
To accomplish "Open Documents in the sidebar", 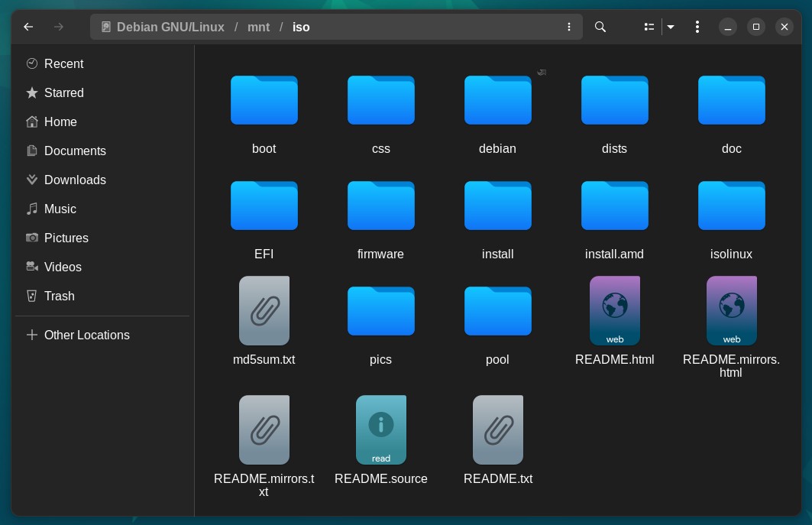I will [102, 151].
